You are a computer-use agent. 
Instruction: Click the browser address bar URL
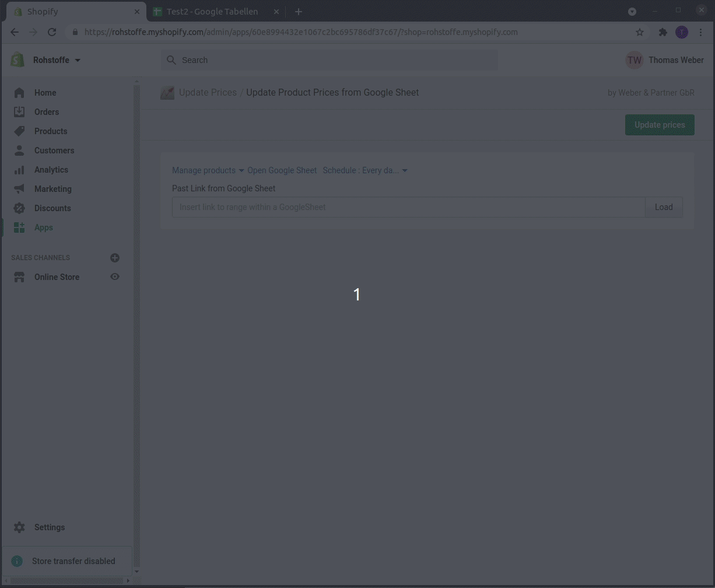(x=301, y=32)
